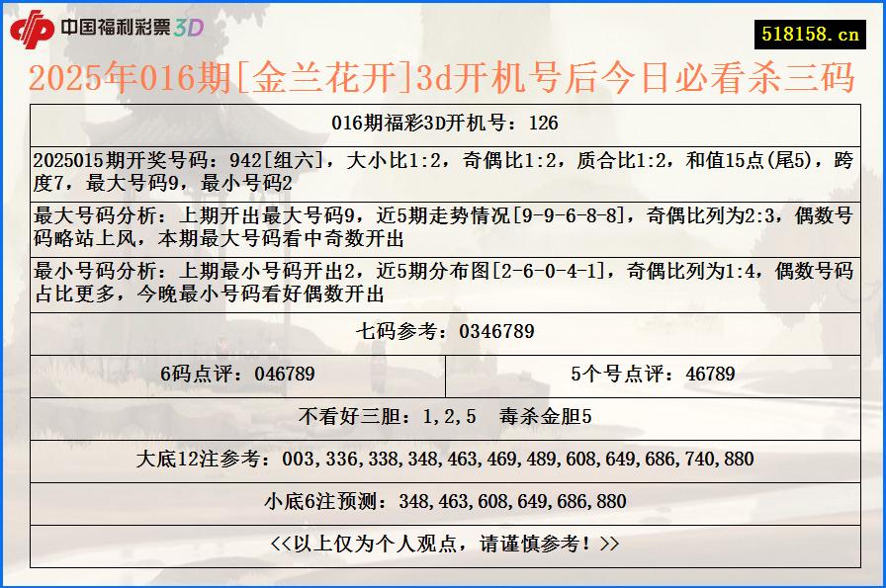This screenshot has width=886, height=588.
Task: Switch to the 016期福彩3D开机号：126 tab
Action: pyautogui.click(x=443, y=122)
